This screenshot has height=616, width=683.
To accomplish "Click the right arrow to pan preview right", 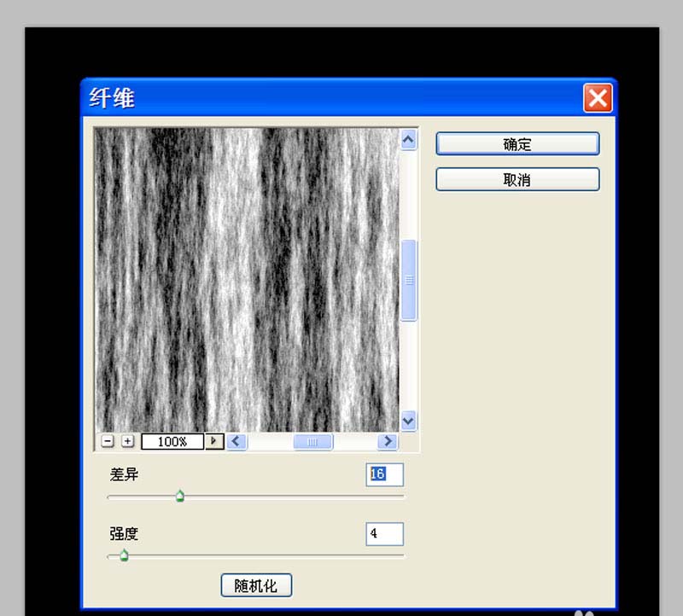I will (x=388, y=441).
